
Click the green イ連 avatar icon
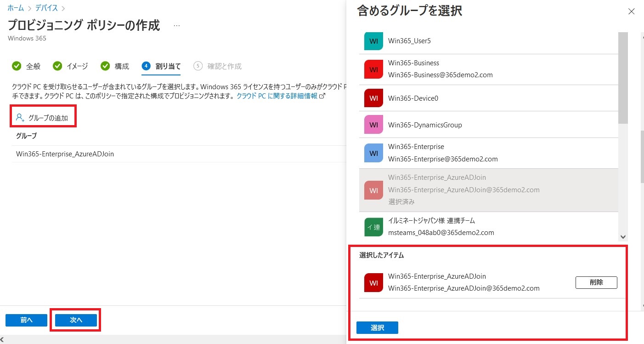(373, 227)
